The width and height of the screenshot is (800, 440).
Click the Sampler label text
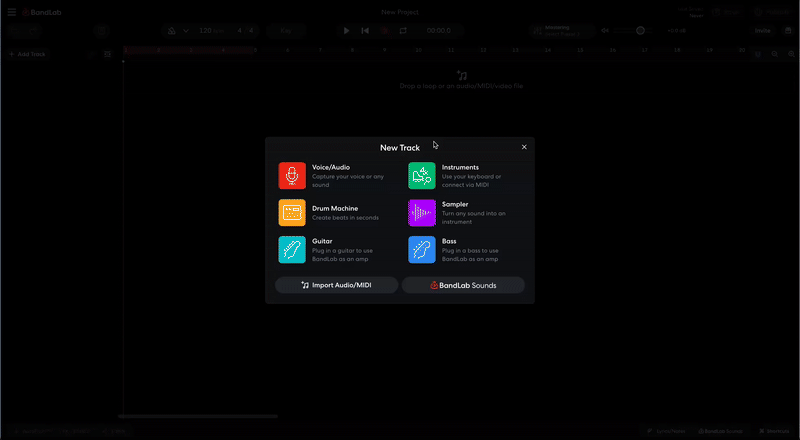coord(455,204)
